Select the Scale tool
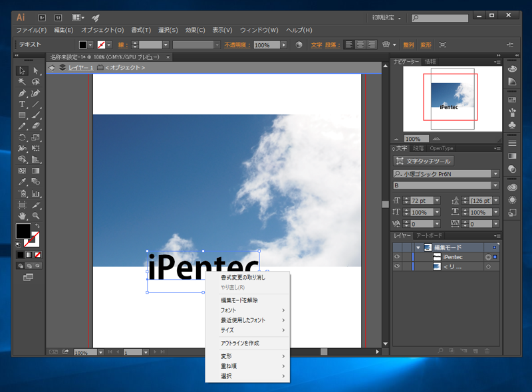This screenshot has width=532, height=392. coord(36,138)
